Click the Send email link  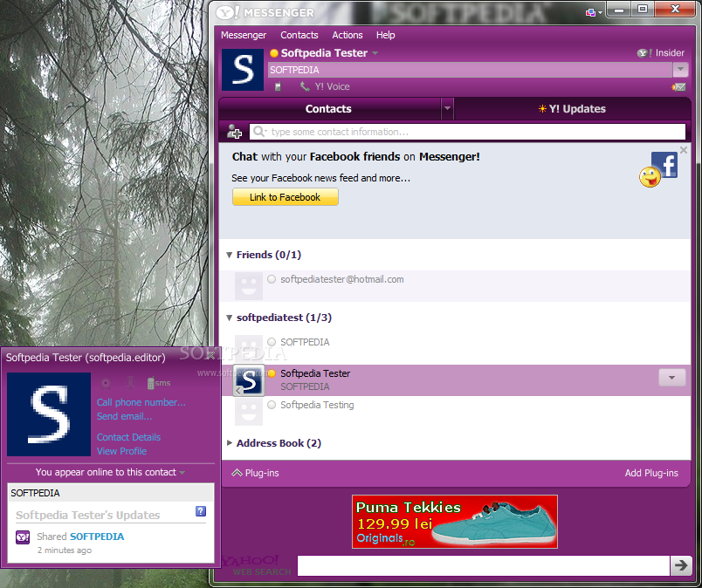pyautogui.click(x=124, y=416)
